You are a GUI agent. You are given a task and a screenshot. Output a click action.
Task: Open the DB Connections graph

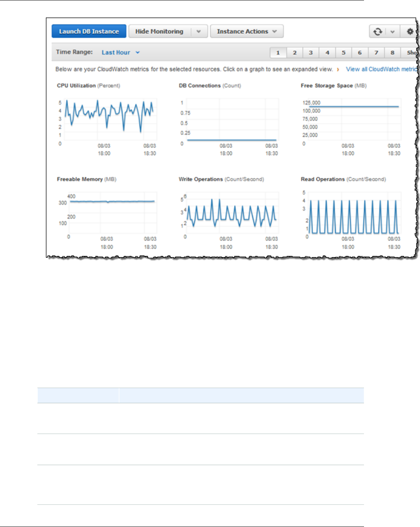[x=229, y=120]
